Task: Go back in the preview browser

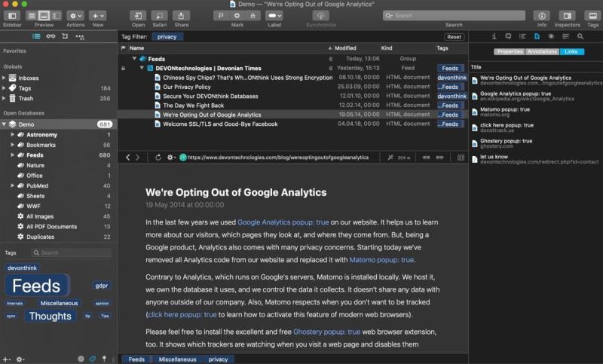Action: point(127,158)
